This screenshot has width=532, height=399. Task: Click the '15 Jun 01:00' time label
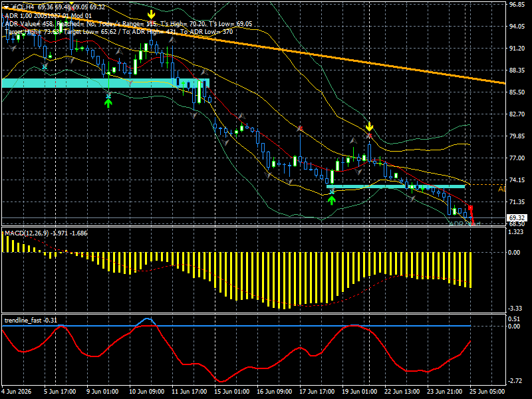coord(231,392)
